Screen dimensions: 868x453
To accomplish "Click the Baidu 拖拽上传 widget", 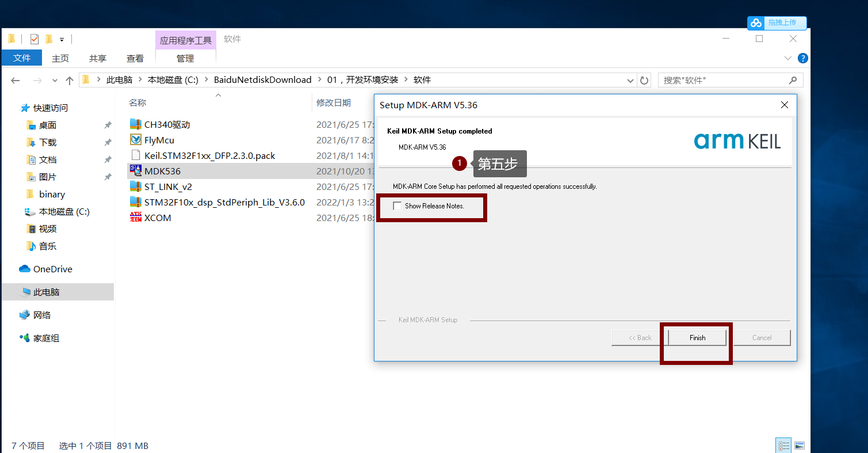I will 777,22.
